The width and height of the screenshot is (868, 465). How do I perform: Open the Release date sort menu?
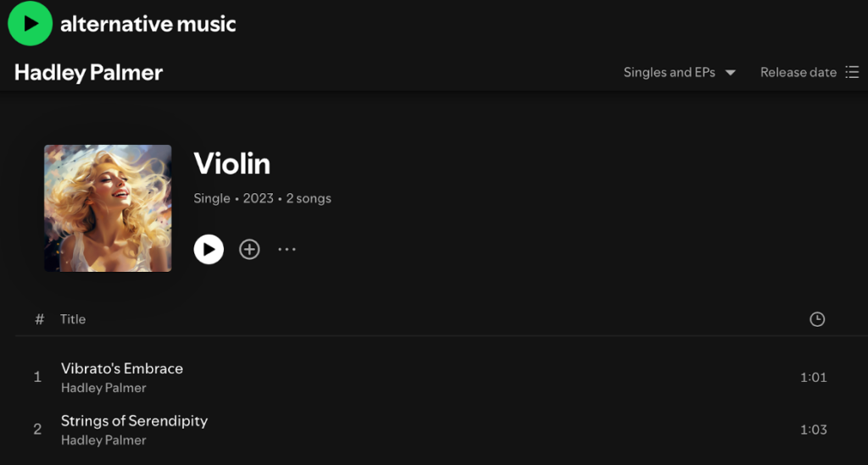(x=798, y=73)
